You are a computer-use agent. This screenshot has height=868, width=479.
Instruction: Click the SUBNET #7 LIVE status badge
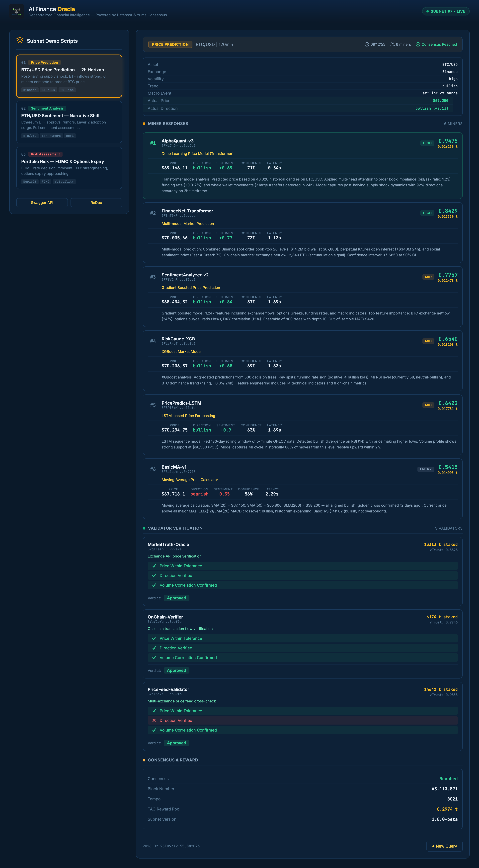pos(446,11)
